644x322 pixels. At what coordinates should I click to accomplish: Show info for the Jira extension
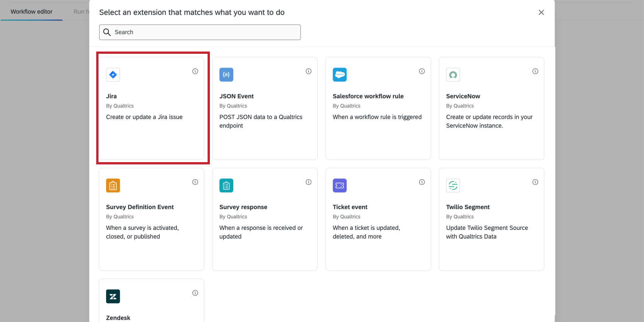point(195,71)
